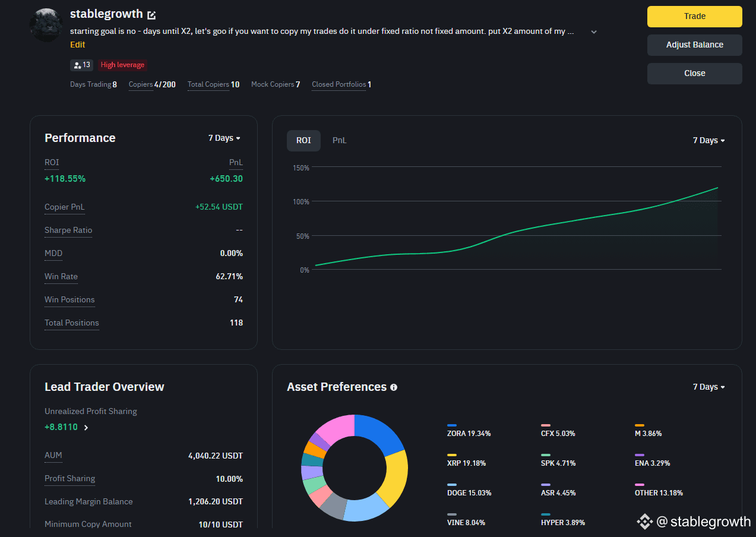Click the copiers badge showing 13
Image resolution: width=756 pixels, height=537 pixels.
(x=82, y=65)
